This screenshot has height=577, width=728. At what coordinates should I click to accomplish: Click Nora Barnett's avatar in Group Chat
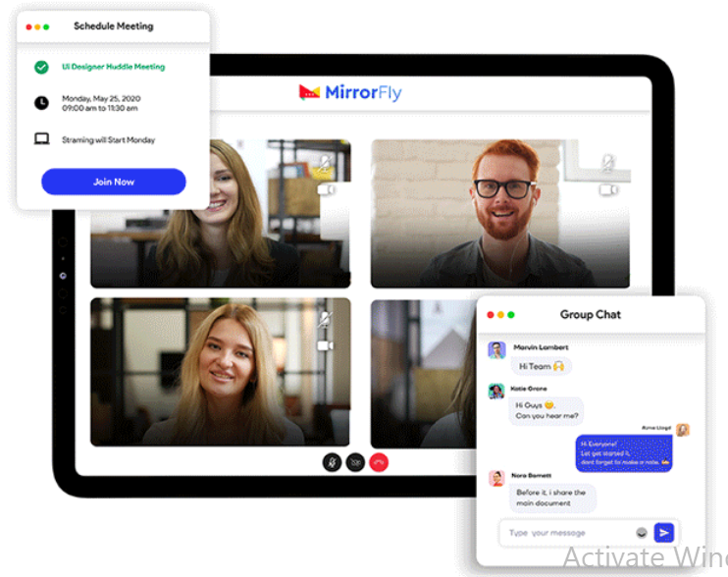[x=496, y=478]
